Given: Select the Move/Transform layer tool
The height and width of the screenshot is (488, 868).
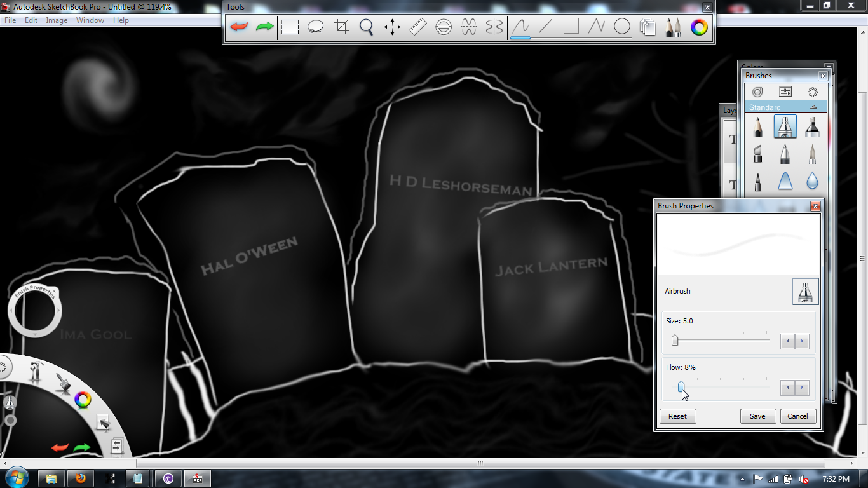Looking at the screenshot, I should (x=392, y=27).
